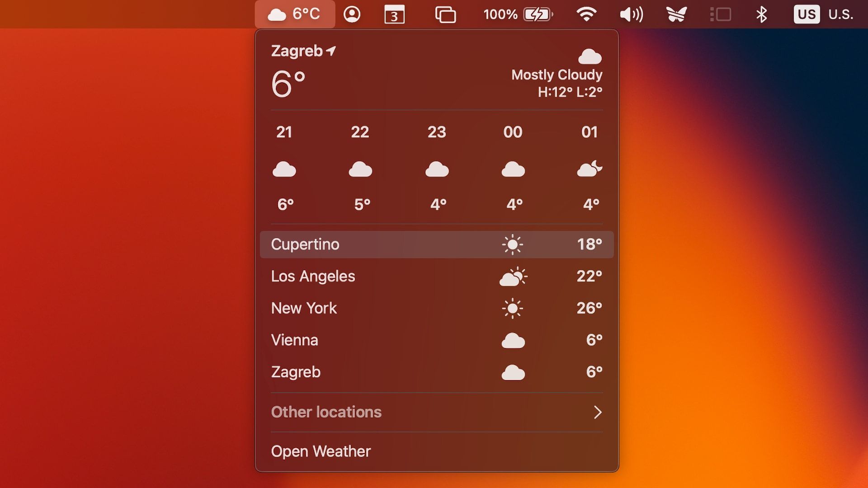The width and height of the screenshot is (868, 488).
Task: Click the hourly forecast at hour 23
Action: 436,168
